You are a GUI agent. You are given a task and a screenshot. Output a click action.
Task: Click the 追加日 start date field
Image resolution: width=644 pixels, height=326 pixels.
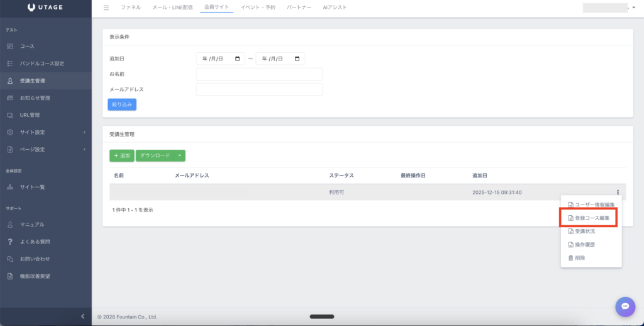tap(221, 59)
